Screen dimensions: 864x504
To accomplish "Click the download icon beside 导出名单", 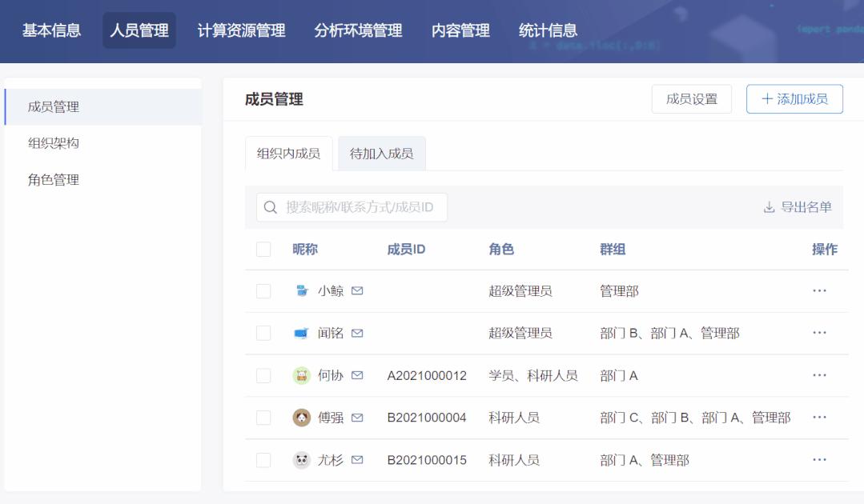I will pyautogui.click(x=769, y=208).
